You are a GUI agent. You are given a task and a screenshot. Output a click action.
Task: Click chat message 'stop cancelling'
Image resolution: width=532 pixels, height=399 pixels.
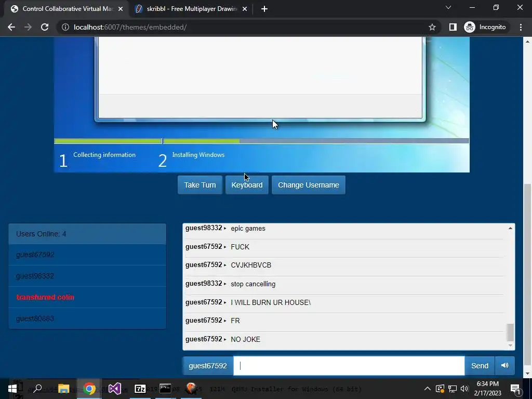pos(253,284)
